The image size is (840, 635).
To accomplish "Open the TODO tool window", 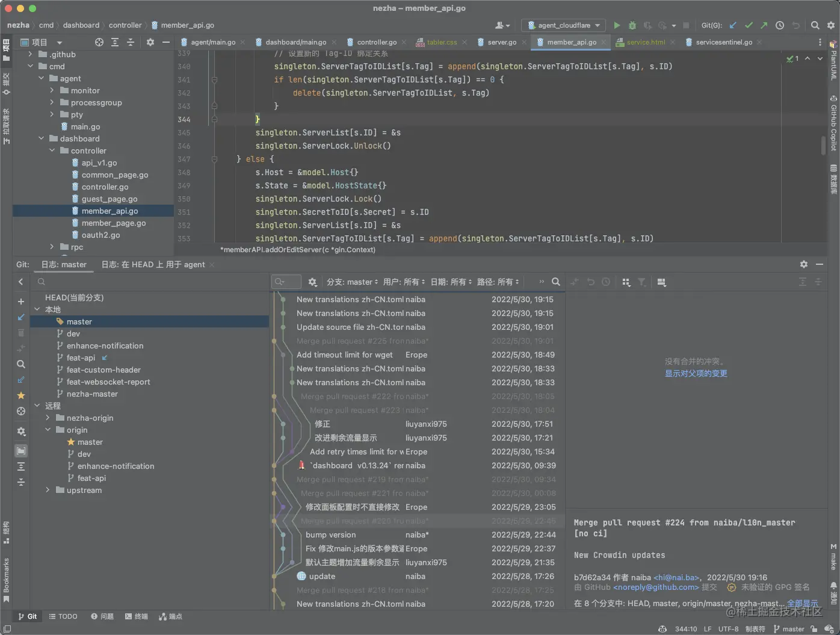I will click(63, 616).
